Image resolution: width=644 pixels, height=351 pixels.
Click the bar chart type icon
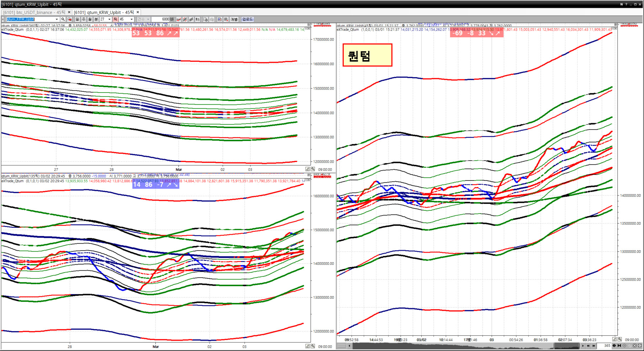[191, 19]
